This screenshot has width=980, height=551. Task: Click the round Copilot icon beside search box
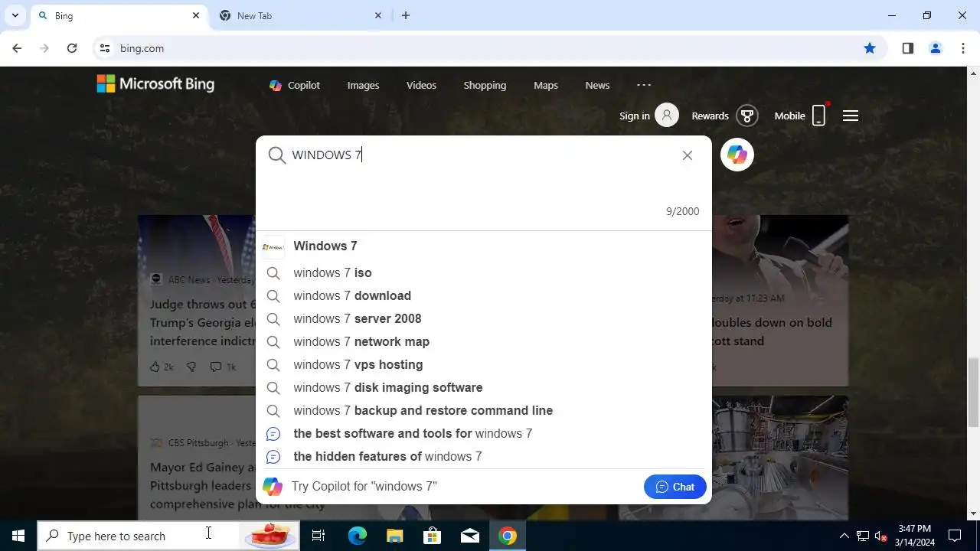pyautogui.click(x=737, y=155)
